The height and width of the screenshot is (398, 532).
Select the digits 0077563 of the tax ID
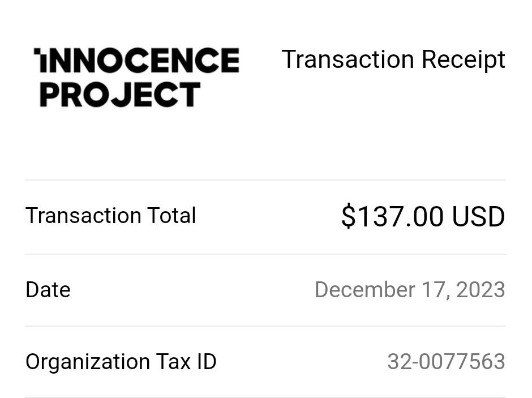[x=462, y=362]
